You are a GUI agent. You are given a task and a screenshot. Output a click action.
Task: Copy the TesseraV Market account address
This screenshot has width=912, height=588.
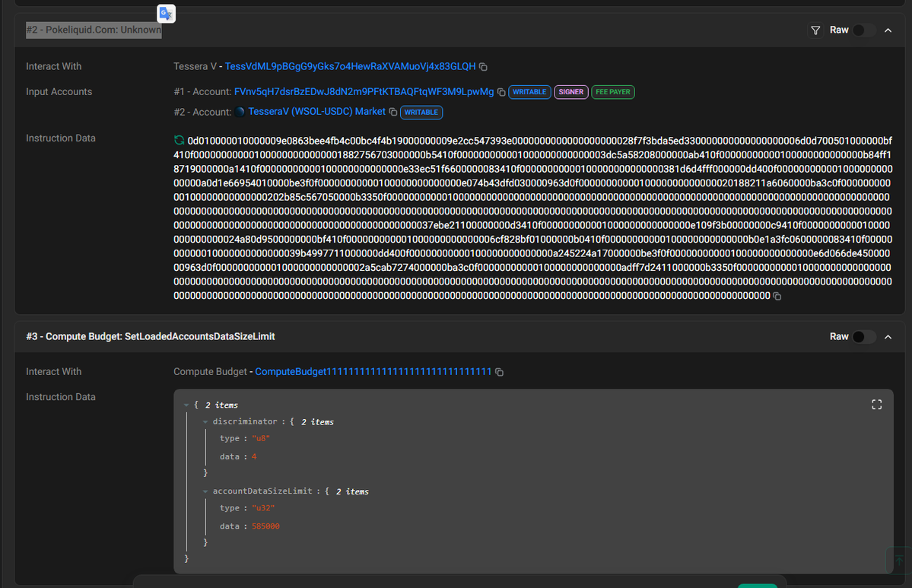pyautogui.click(x=393, y=112)
